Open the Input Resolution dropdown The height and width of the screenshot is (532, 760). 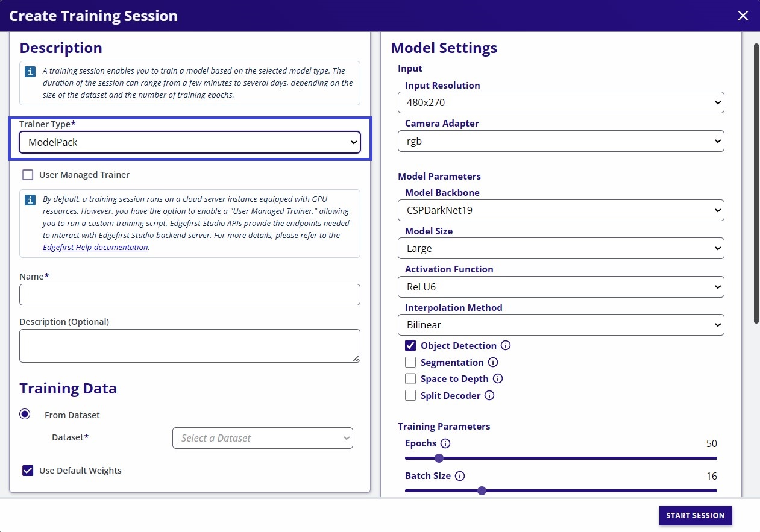[561, 102]
